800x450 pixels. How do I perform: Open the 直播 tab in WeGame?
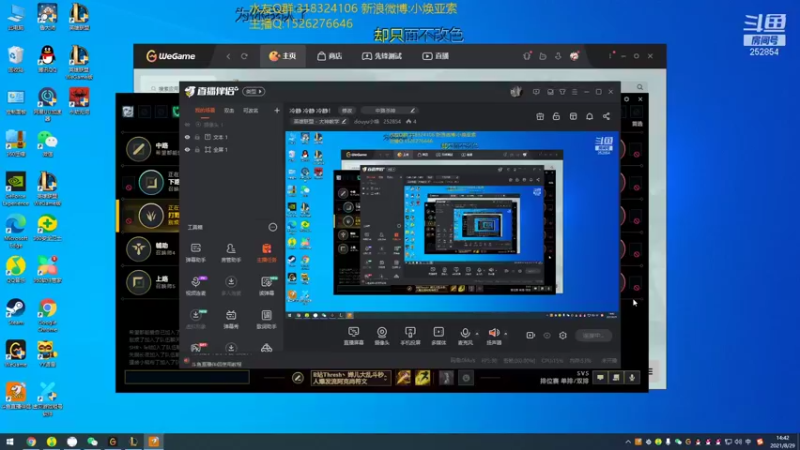coord(436,56)
